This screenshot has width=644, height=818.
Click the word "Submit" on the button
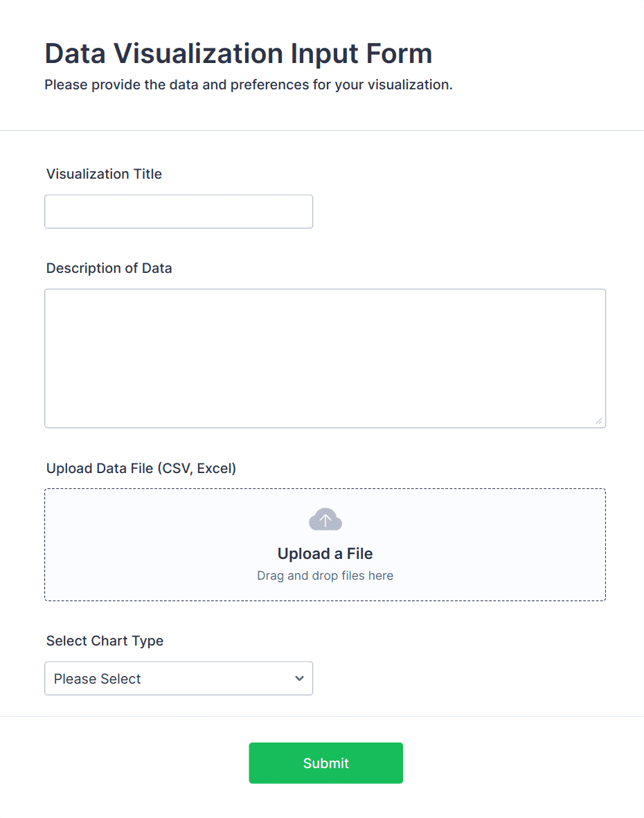(x=325, y=763)
